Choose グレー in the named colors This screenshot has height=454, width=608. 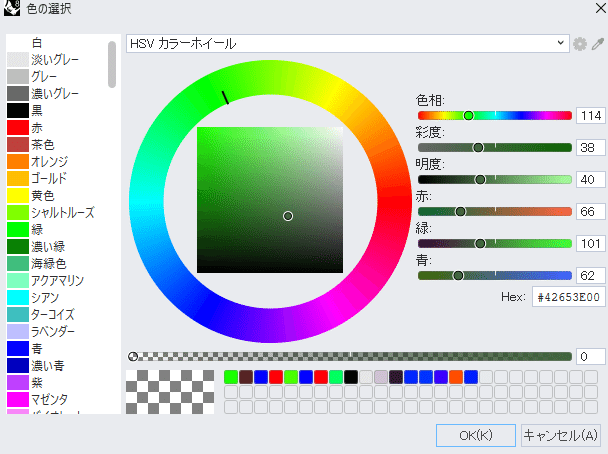pos(56,77)
